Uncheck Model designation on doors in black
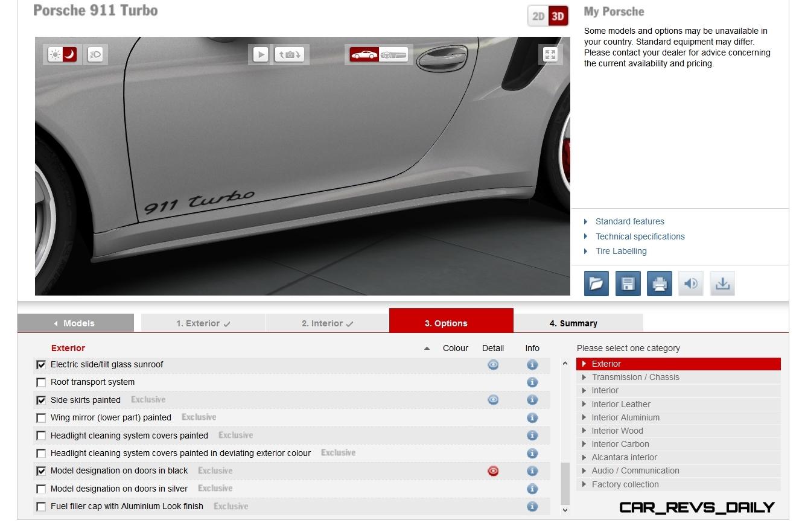This screenshot has height=532, width=802. tap(41, 471)
